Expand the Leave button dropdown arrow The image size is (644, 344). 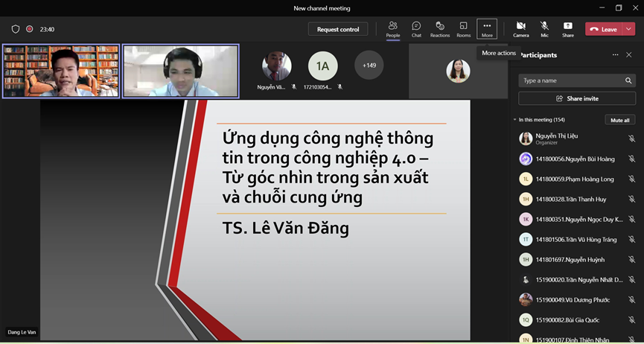tap(629, 29)
